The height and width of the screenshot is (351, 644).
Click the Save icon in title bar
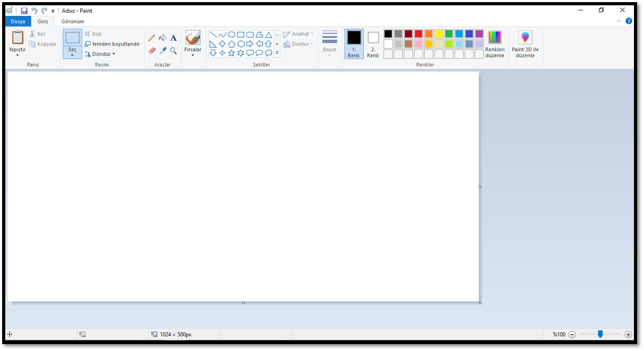point(24,11)
